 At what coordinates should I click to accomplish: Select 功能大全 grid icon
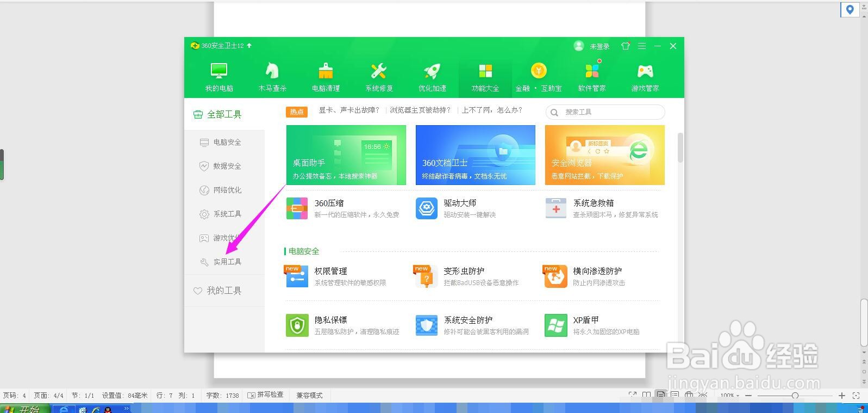tap(485, 71)
